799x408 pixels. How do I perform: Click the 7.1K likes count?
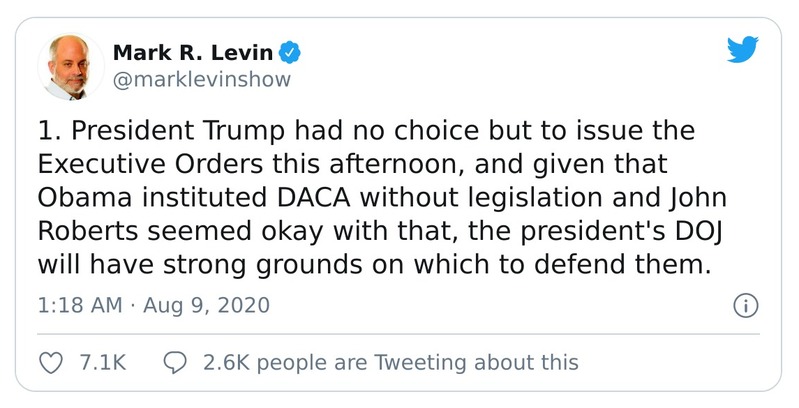click(x=101, y=362)
